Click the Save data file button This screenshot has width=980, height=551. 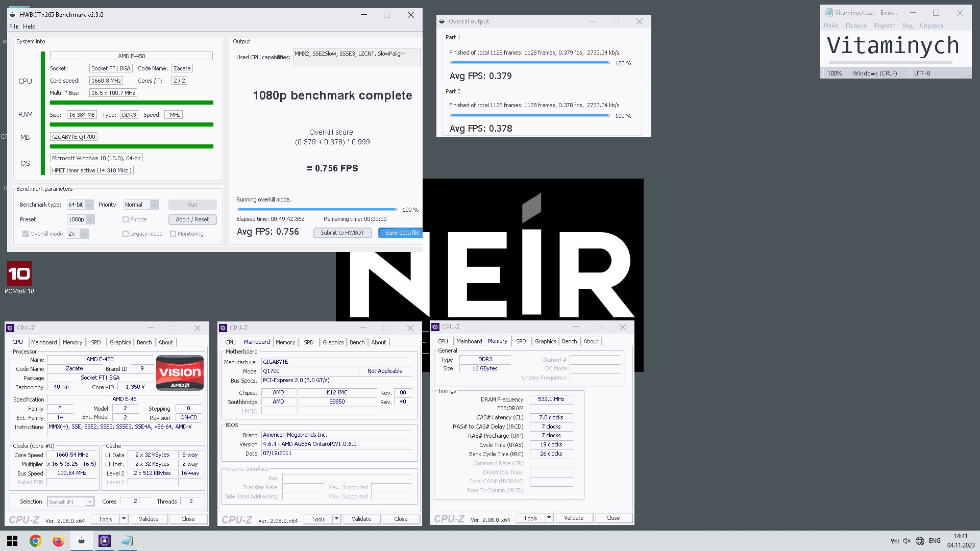[401, 233]
